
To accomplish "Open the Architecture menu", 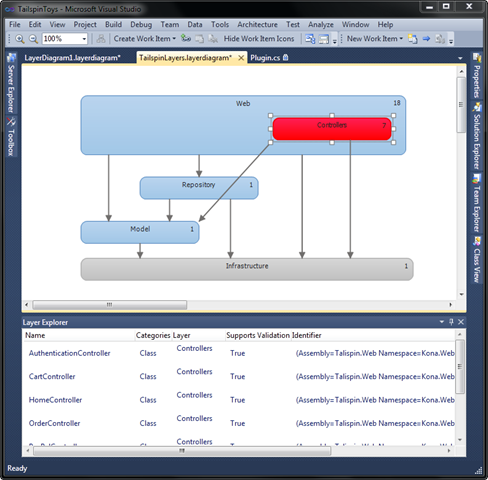I will [257, 24].
